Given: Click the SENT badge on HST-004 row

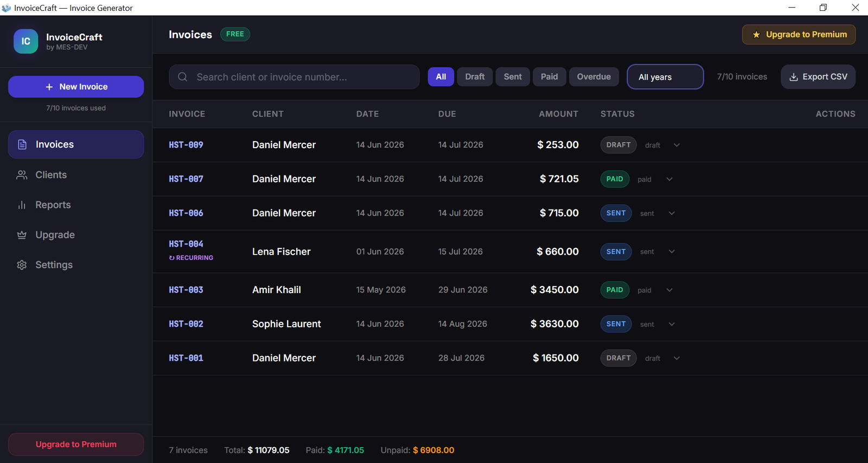Looking at the screenshot, I should [x=616, y=251].
